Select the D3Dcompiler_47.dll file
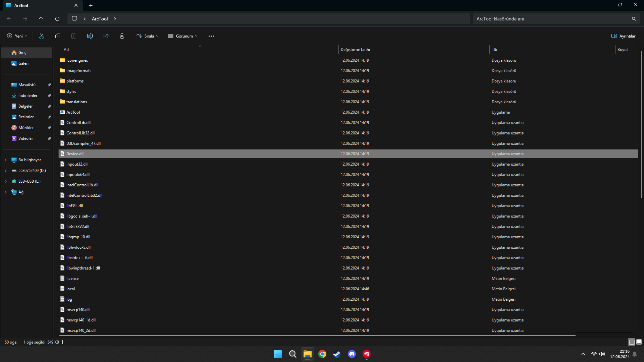Image resolution: width=644 pixels, height=362 pixels. [348, 143]
